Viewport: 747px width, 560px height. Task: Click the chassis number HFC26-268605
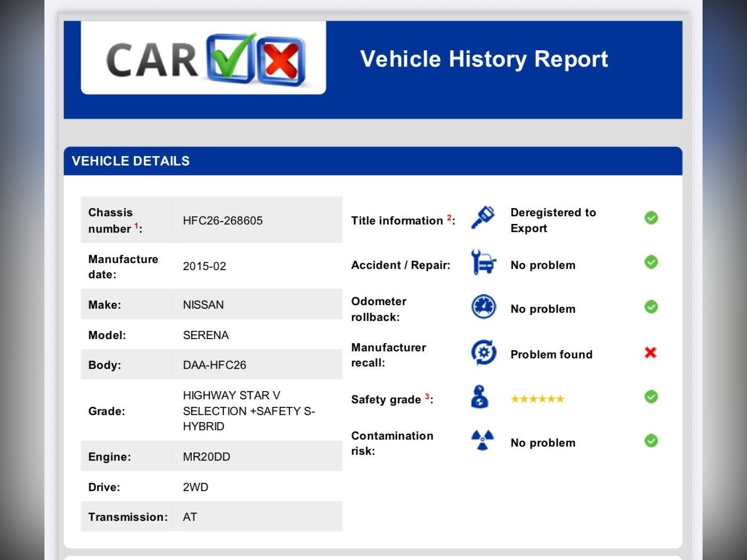(222, 220)
